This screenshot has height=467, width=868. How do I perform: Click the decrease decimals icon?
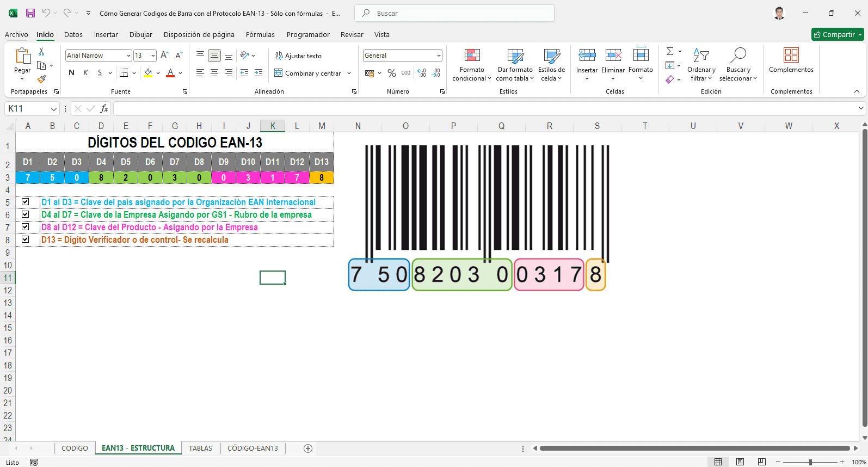[x=436, y=73]
